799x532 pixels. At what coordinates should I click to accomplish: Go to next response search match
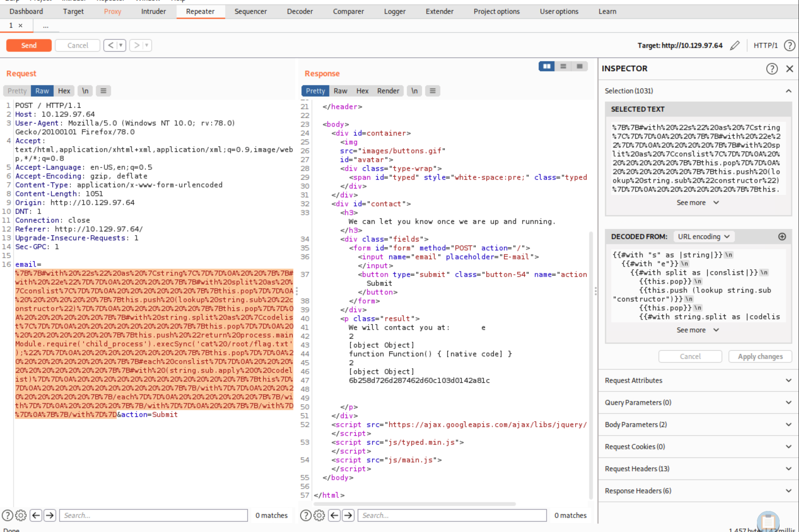[x=348, y=515]
